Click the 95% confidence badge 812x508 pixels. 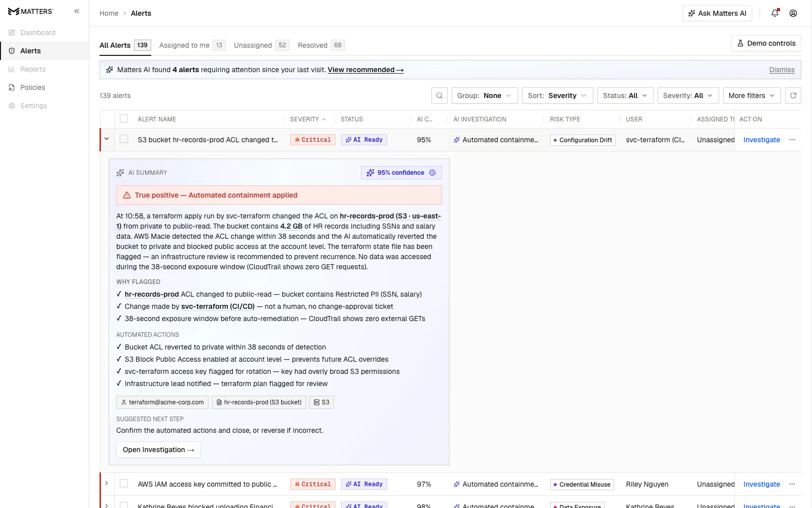[x=401, y=173]
